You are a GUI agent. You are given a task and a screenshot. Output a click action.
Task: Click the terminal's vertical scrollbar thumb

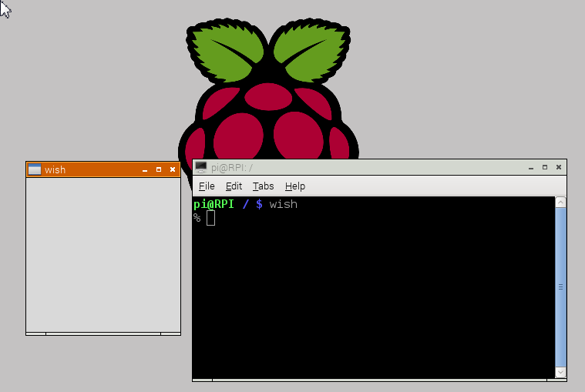click(x=560, y=285)
